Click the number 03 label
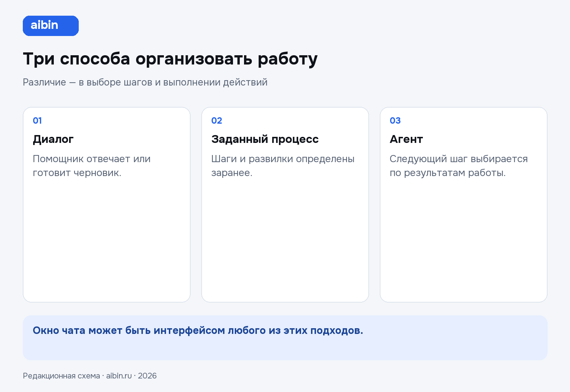Image resolution: width=570 pixels, height=392 pixels. tap(395, 120)
